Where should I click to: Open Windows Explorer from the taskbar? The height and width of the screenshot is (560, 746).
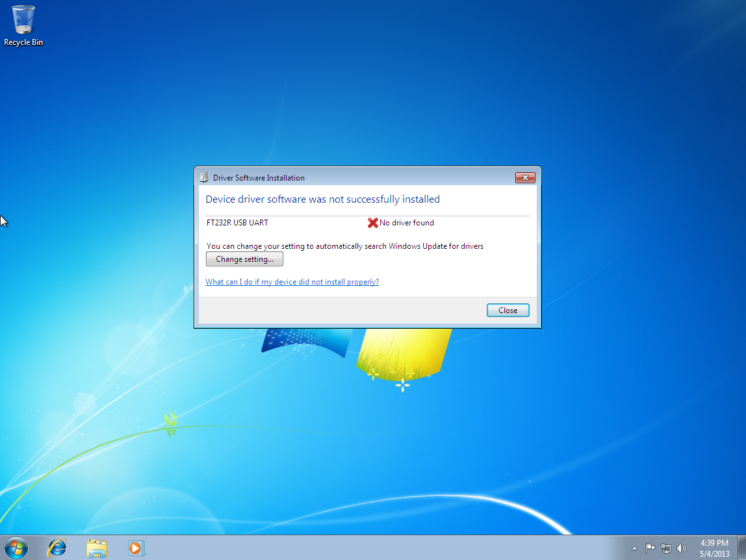[x=97, y=548]
